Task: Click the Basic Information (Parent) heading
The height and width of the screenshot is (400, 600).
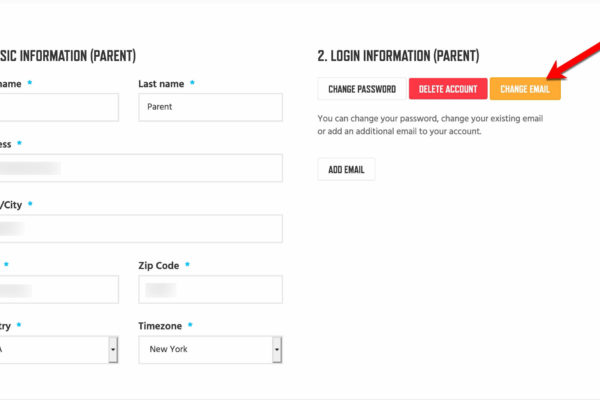Action: tap(68, 56)
